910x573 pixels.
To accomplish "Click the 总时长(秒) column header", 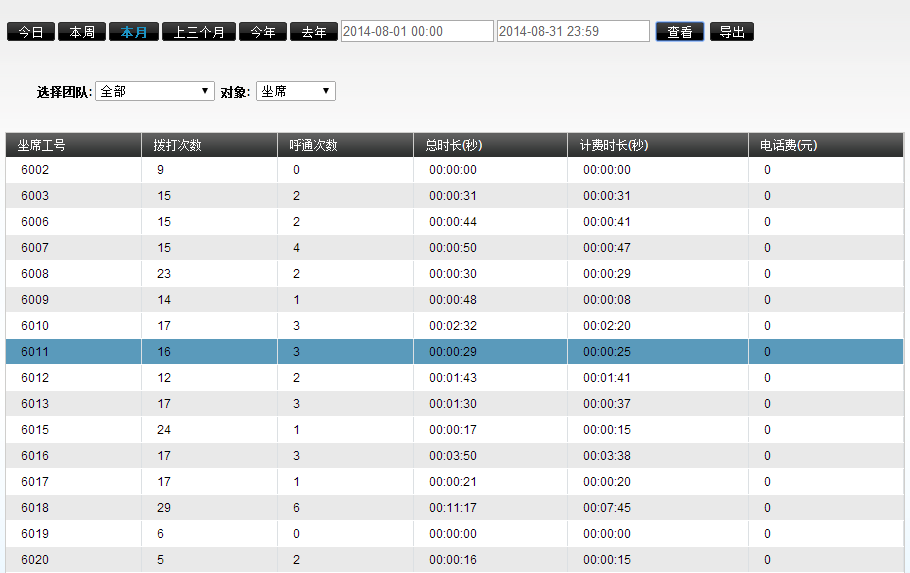I will [456, 146].
